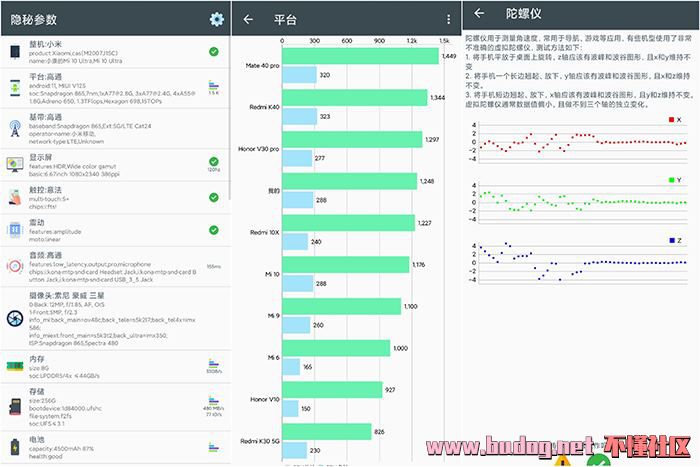This screenshot has width=700, height=467.
Task: Tap the touch hand icon beside 触控:意法
Action: pyautogui.click(x=15, y=197)
